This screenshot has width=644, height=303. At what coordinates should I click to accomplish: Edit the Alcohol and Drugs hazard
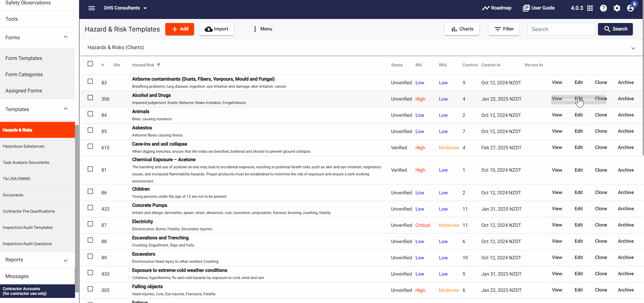pos(578,99)
